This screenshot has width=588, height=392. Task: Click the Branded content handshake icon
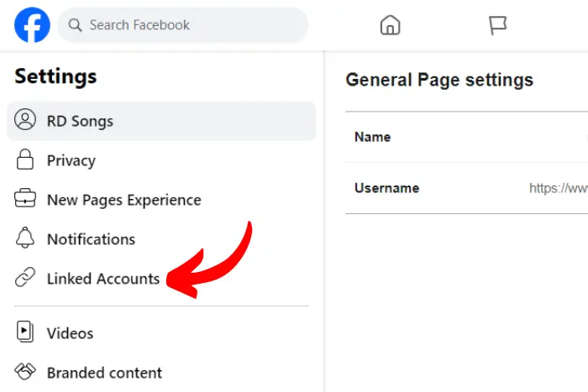25,371
